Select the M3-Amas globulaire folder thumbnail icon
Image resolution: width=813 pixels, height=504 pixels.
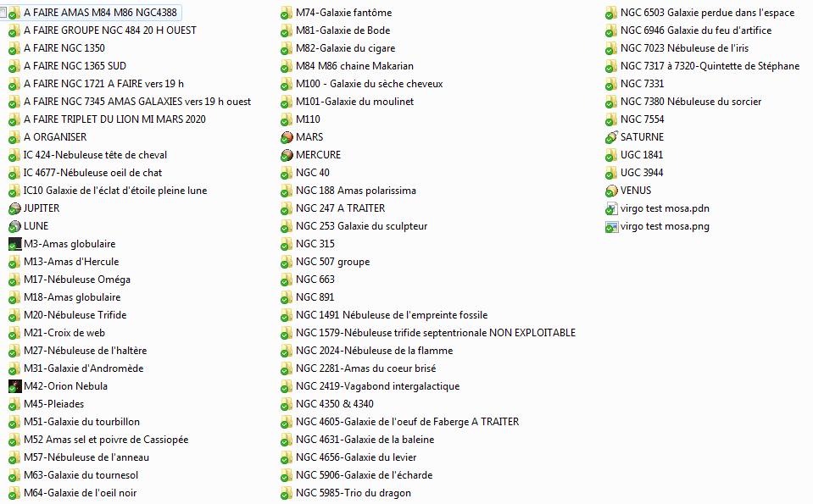[x=14, y=244]
